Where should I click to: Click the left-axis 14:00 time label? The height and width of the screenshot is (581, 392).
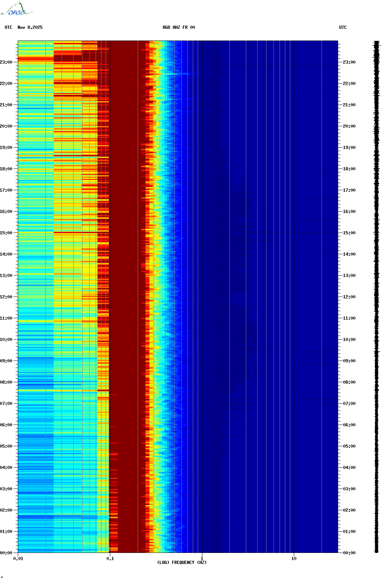[x=6, y=254]
